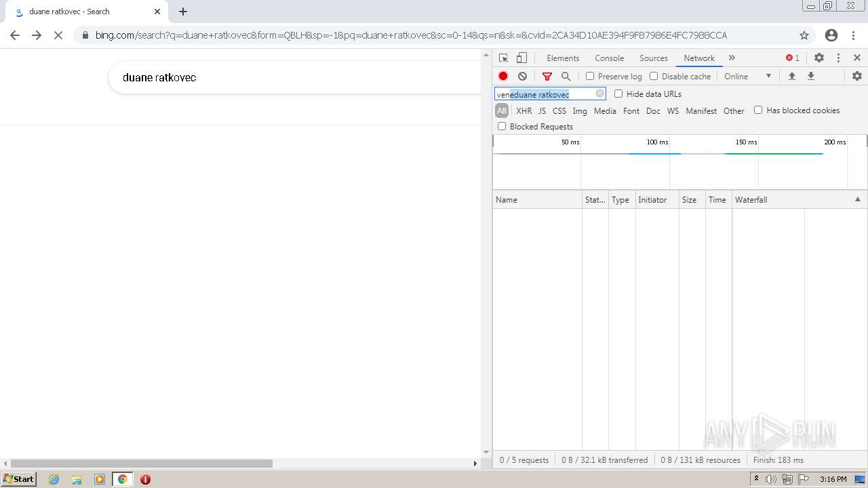
Task: Import HAR file with upload arrow
Action: point(791,77)
